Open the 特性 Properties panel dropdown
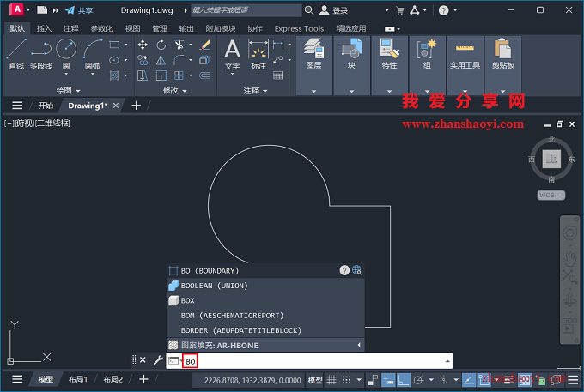Viewport: 584px width, 392px height. [389, 91]
